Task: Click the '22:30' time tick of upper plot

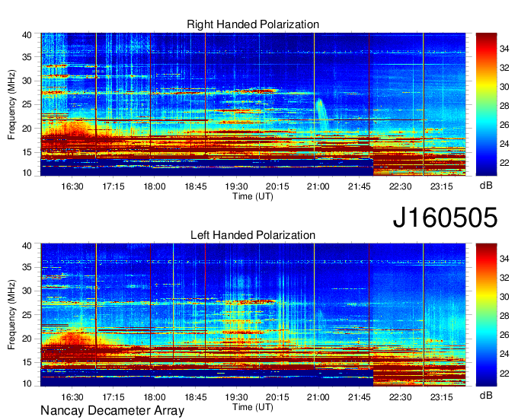Action: click(x=401, y=186)
